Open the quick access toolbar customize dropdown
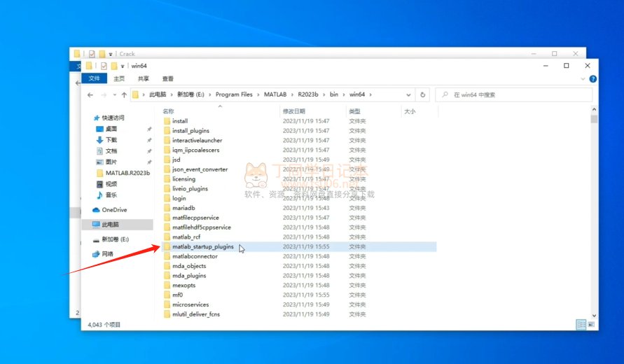The image size is (624, 364). click(x=123, y=66)
